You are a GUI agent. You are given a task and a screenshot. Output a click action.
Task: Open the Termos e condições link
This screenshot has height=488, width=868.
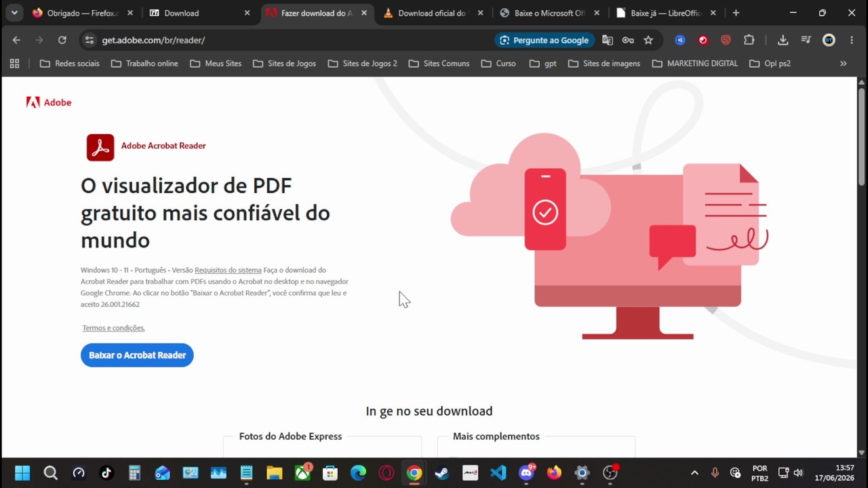(x=114, y=328)
